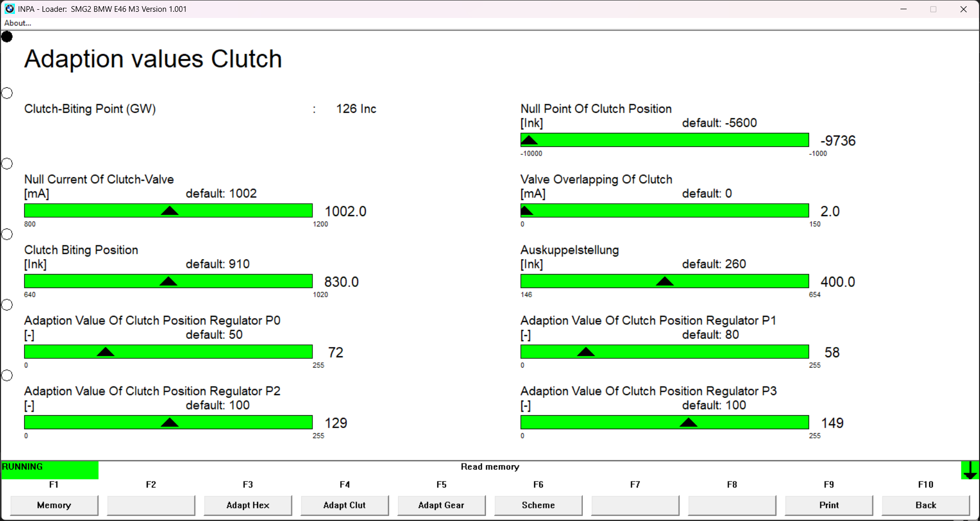Click the 126 Inc biting point value
Image resolution: width=980 pixels, height=521 pixels.
click(x=356, y=109)
